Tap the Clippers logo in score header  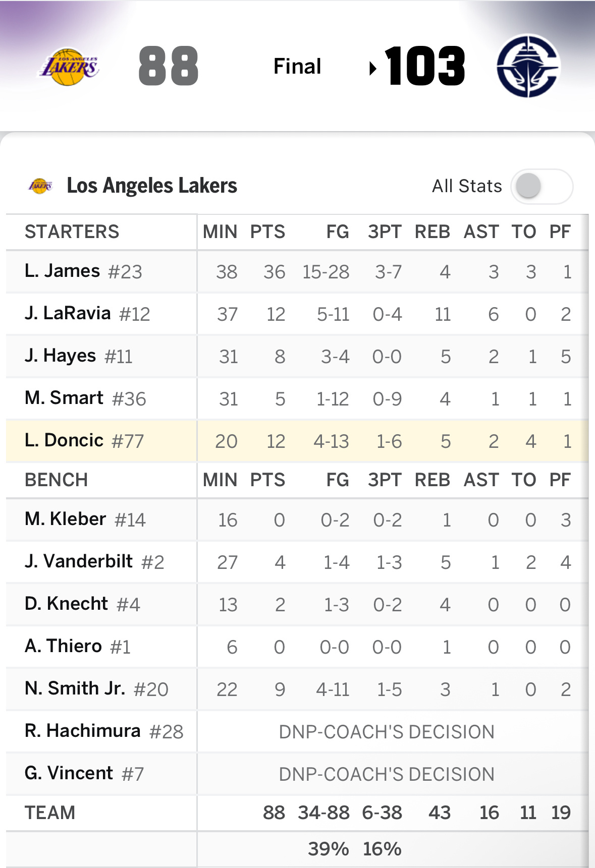pos(528,66)
